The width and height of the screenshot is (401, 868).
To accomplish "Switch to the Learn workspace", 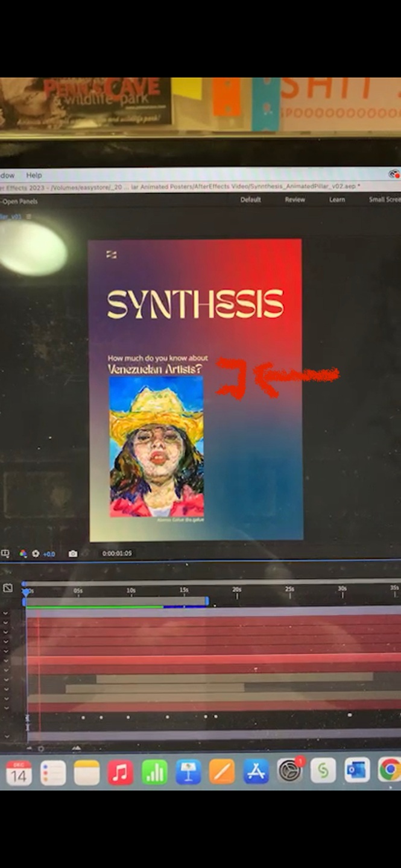I will point(337,200).
